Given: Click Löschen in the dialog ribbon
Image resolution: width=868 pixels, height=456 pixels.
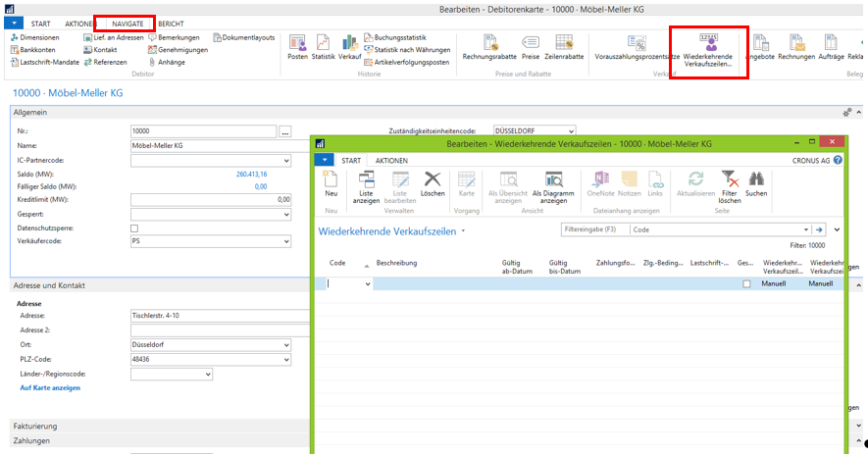Looking at the screenshot, I should [x=433, y=184].
